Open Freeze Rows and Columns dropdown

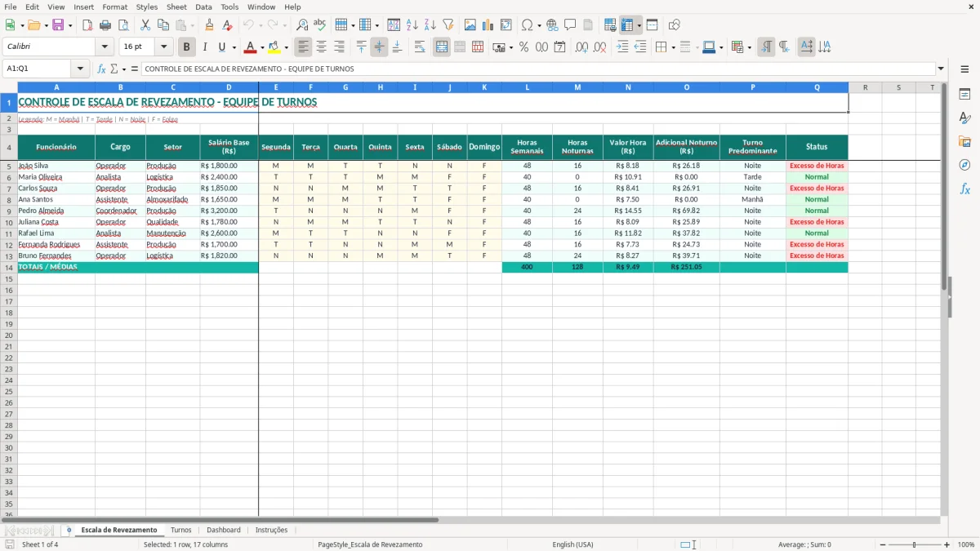(639, 25)
